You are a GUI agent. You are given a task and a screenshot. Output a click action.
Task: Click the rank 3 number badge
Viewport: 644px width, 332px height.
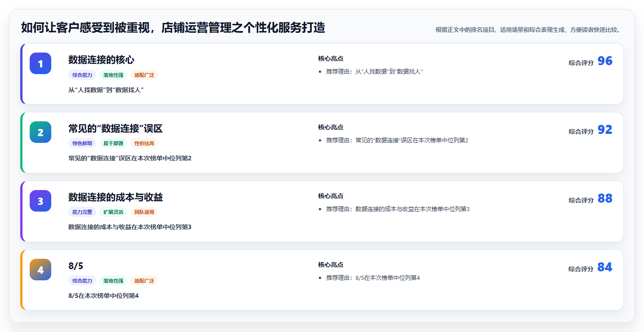click(x=40, y=201)
